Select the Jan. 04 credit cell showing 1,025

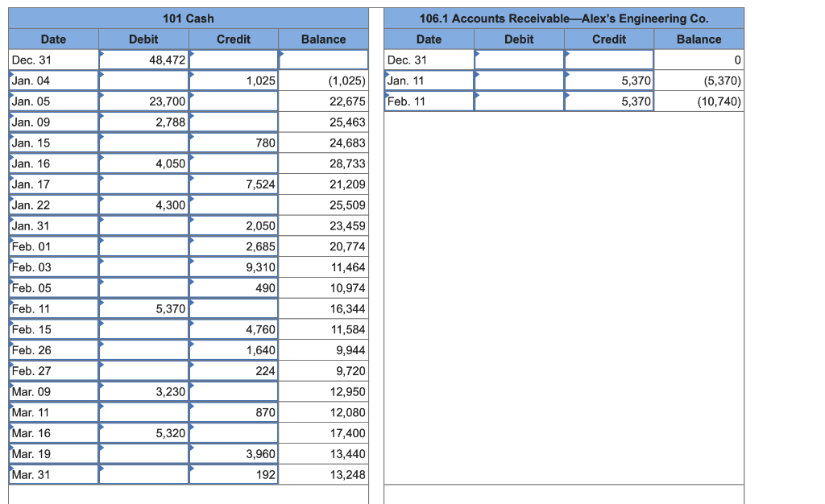tap(234, 81)
